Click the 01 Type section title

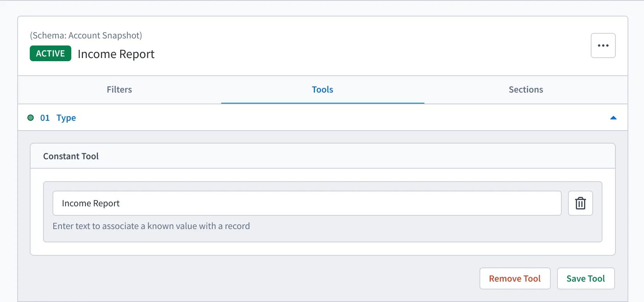pyautogui.click(x=58, y=118)
